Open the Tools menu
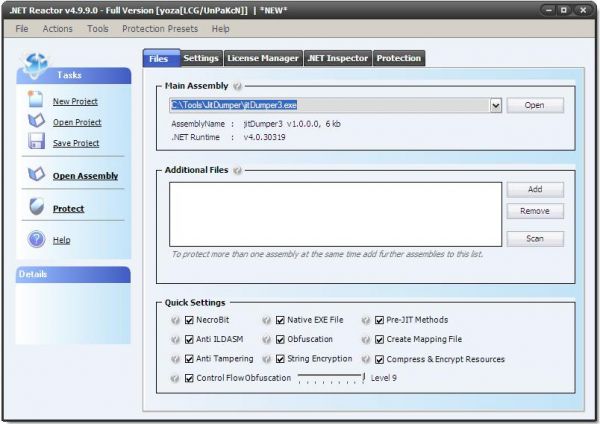 [98, 29]
